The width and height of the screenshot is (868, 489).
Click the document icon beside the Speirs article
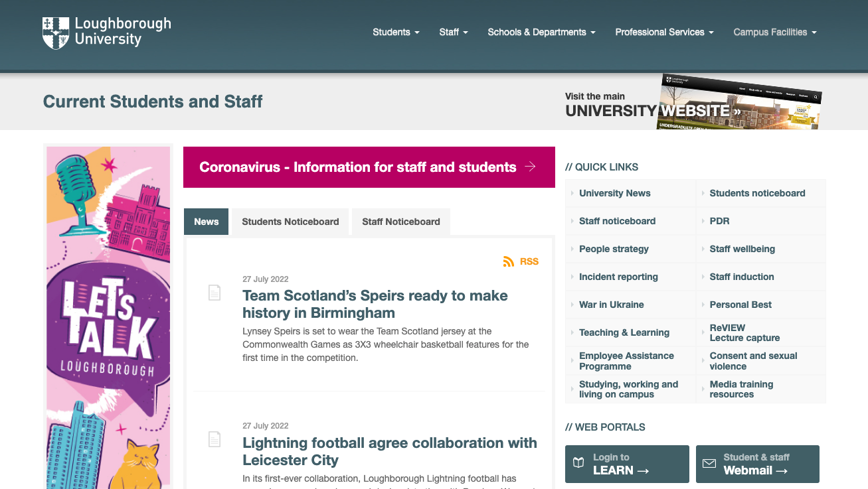(214, 292)
